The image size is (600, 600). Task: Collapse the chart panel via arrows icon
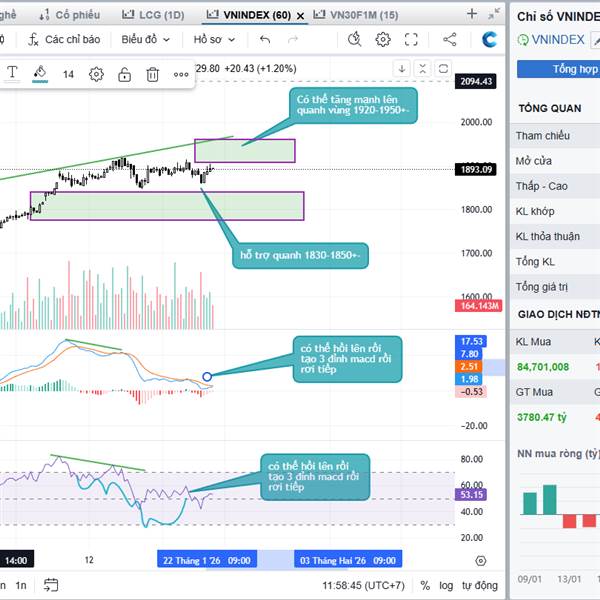click(x=494, y=14)
